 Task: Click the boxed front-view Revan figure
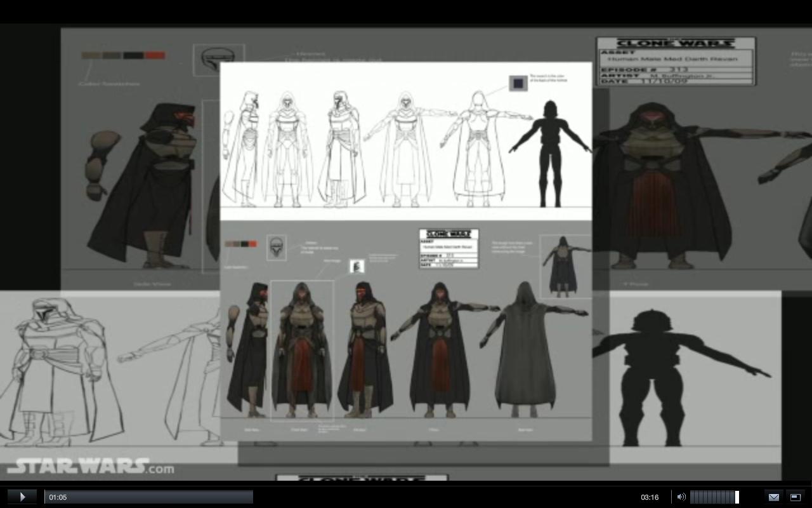301,351
